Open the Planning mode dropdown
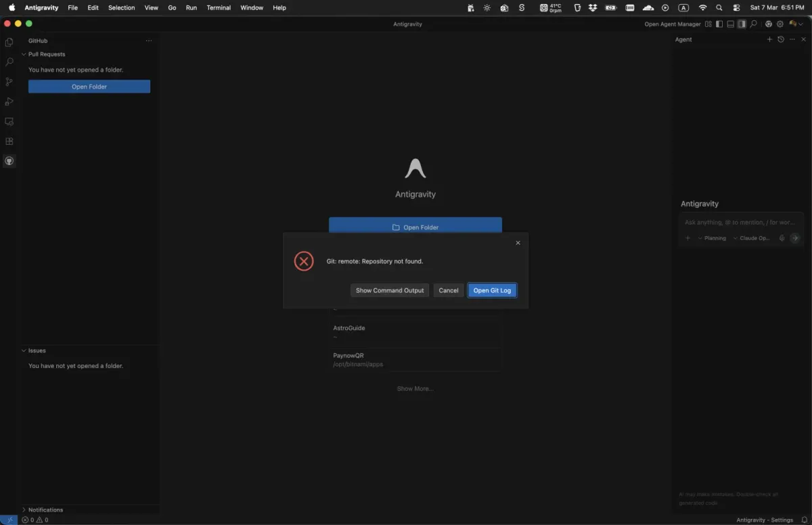The height and width of the screenshot is (525, 812). pos(712,238)
